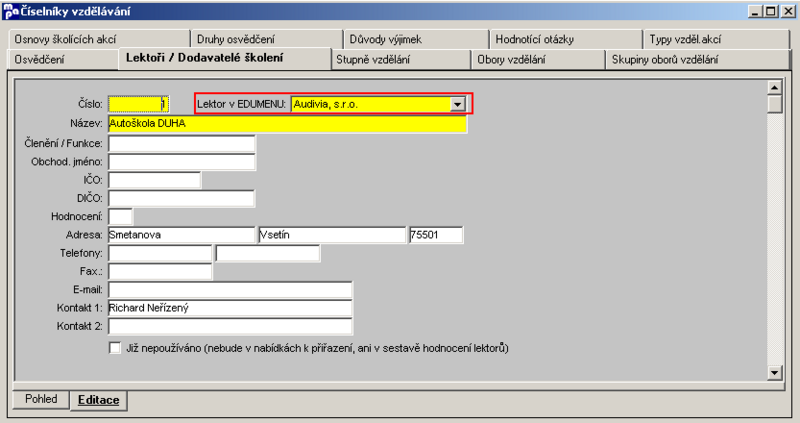This screenshot has height=423, width=800.
Task: Click the Fax input field
Action: 160,271
